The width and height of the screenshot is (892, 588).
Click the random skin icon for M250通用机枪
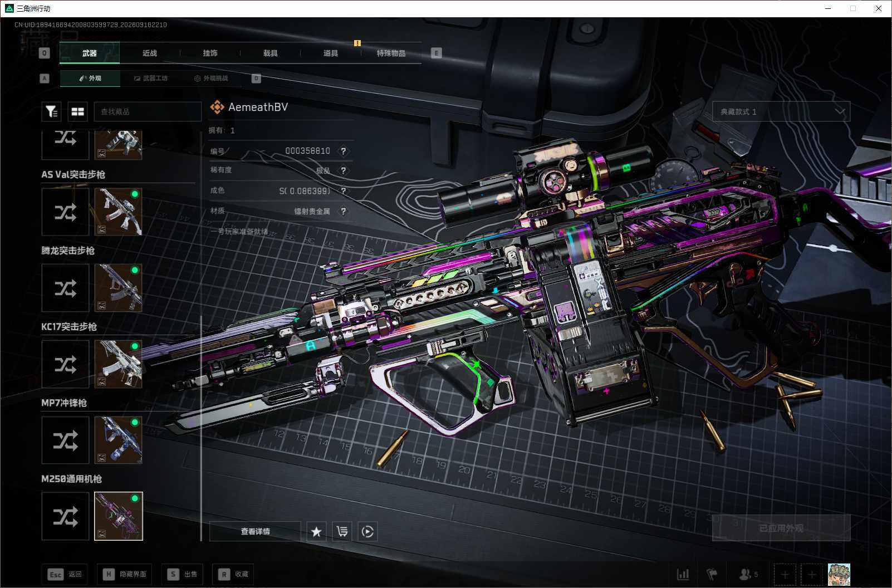click(65, 516)
